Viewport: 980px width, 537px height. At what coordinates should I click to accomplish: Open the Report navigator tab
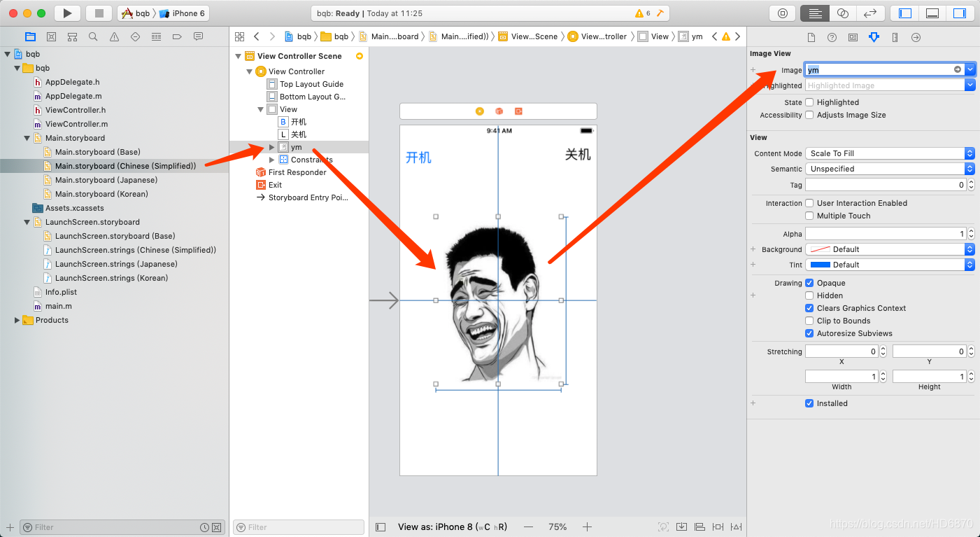coord(198,36)
